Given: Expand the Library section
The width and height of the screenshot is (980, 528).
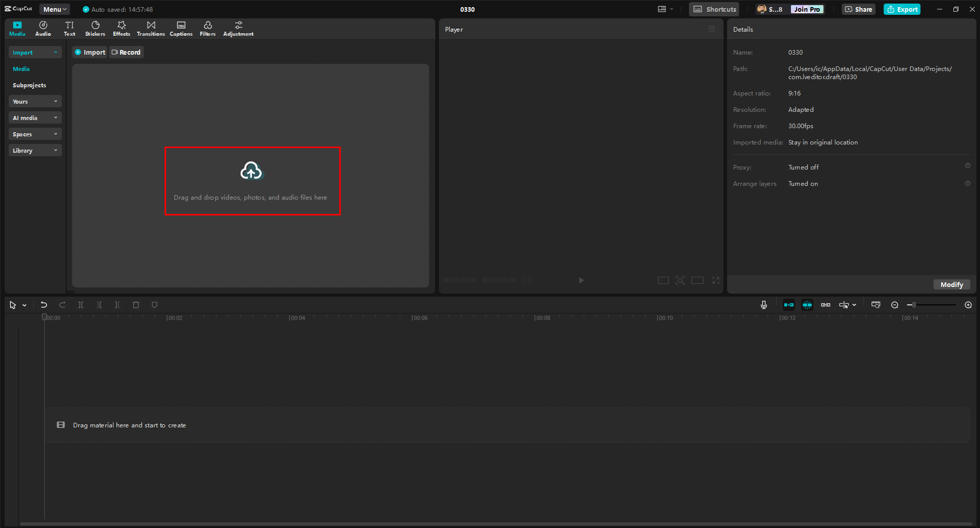Looking at the screenshot, I should click(35, 150).
